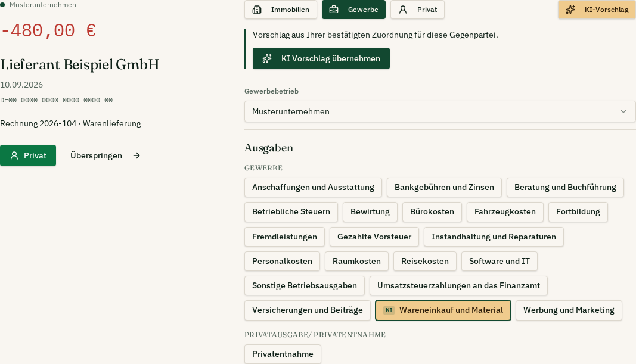Viewport: 636px width, 364px height.
Task: Pick Instandhaltung und Reparaturen category
Action: point(494,237)
